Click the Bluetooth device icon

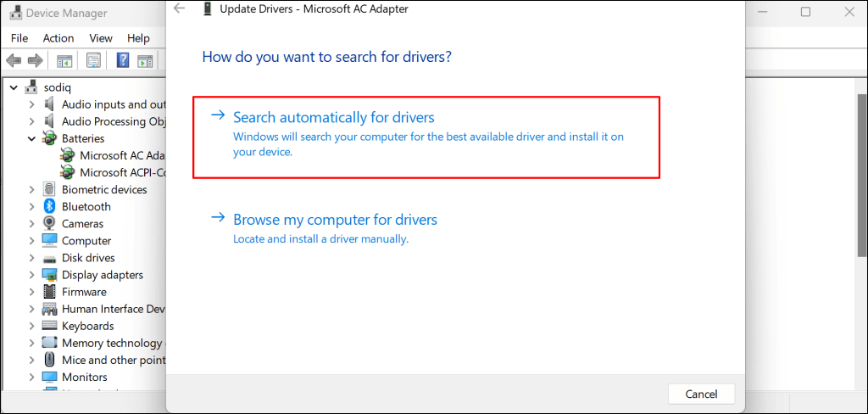coord(49,207)
